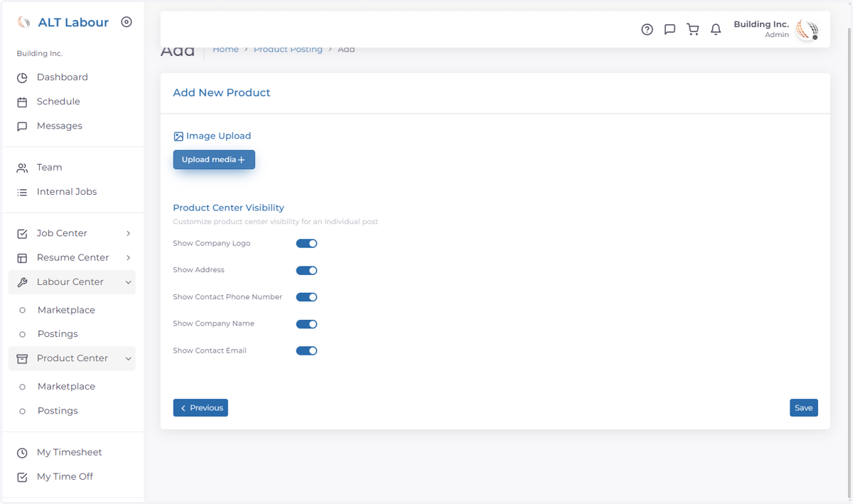
Task: Click the Messages speech bubble icon in sidebar
Action: click(22, 126)
